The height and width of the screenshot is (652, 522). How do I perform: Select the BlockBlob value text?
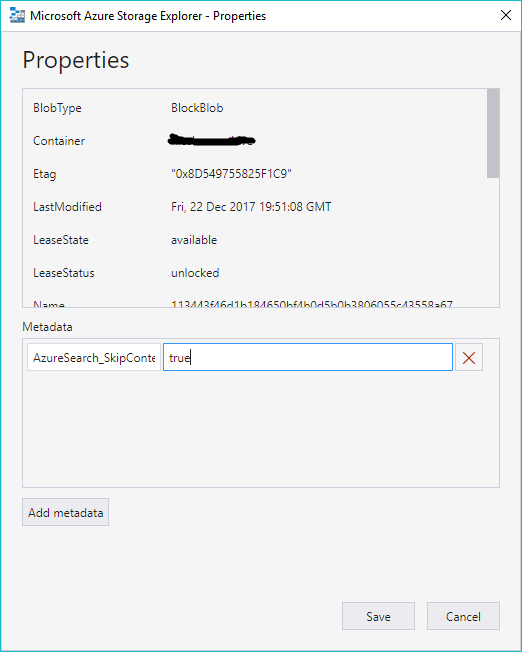click(x=197, y=108)
